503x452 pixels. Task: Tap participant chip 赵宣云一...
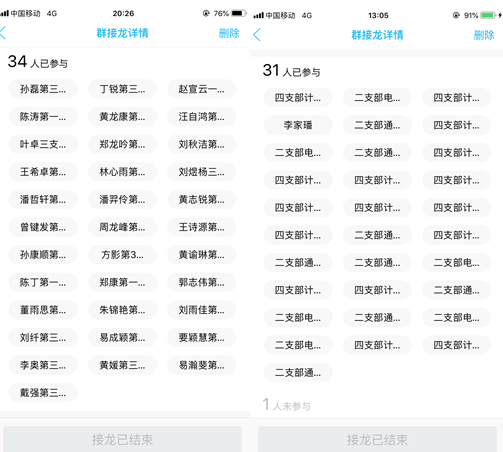click(202, 89)
